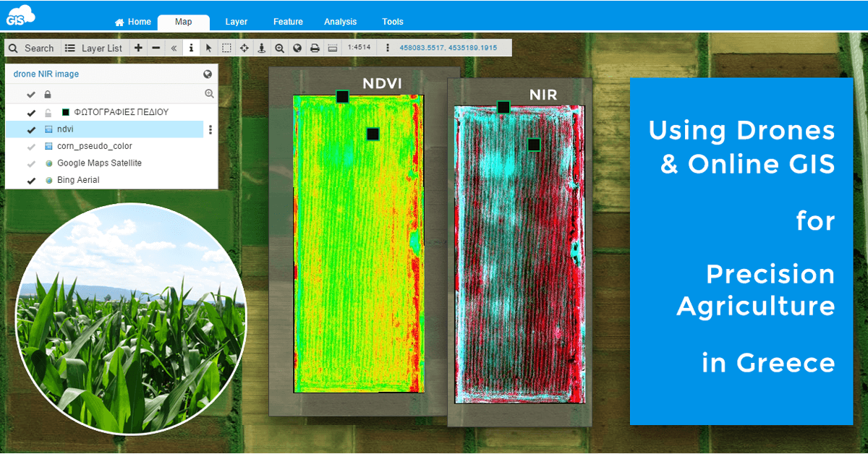868x454 pixels.
Task: Select the ndvi layer name
Action: [65, 129]
